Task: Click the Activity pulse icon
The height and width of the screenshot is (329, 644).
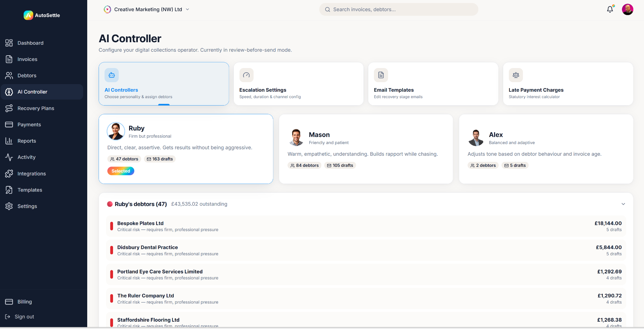Action: click(9, 157)
